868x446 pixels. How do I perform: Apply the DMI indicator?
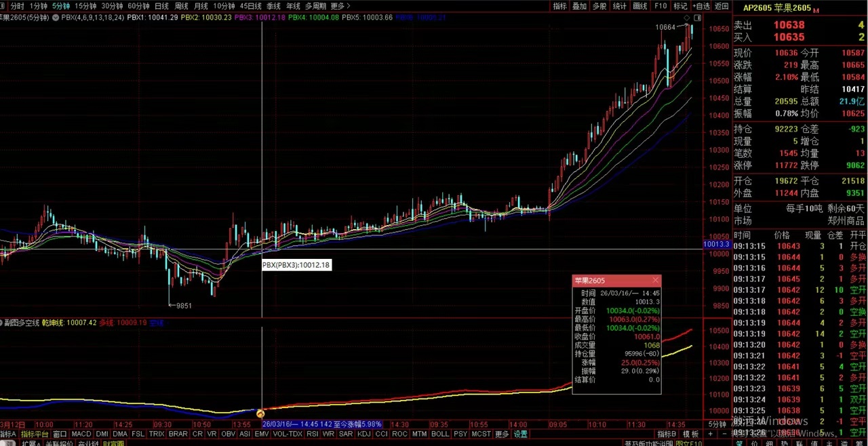102,434
